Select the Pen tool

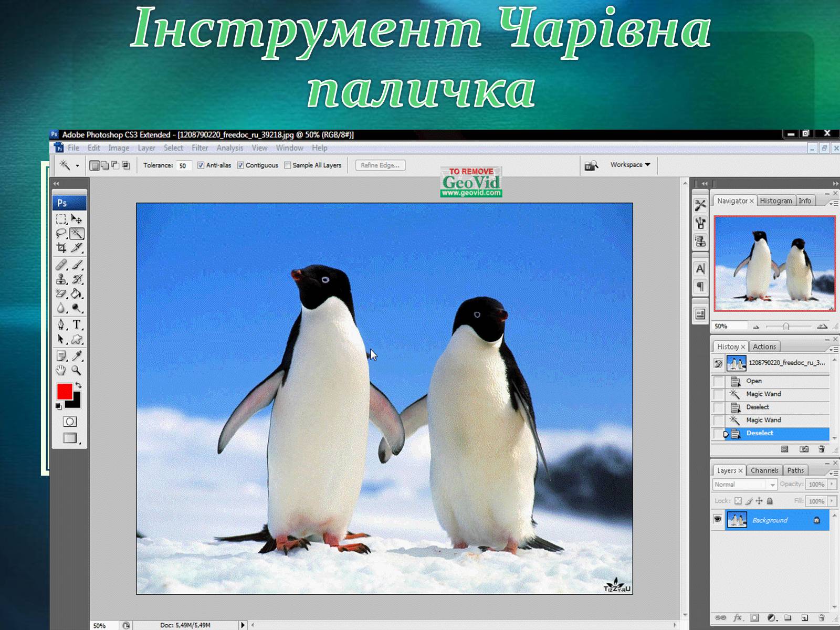(x=61, y=325)
